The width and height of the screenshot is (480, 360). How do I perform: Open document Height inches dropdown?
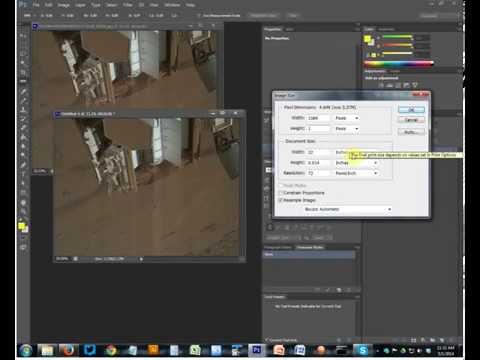click(356, 163)
